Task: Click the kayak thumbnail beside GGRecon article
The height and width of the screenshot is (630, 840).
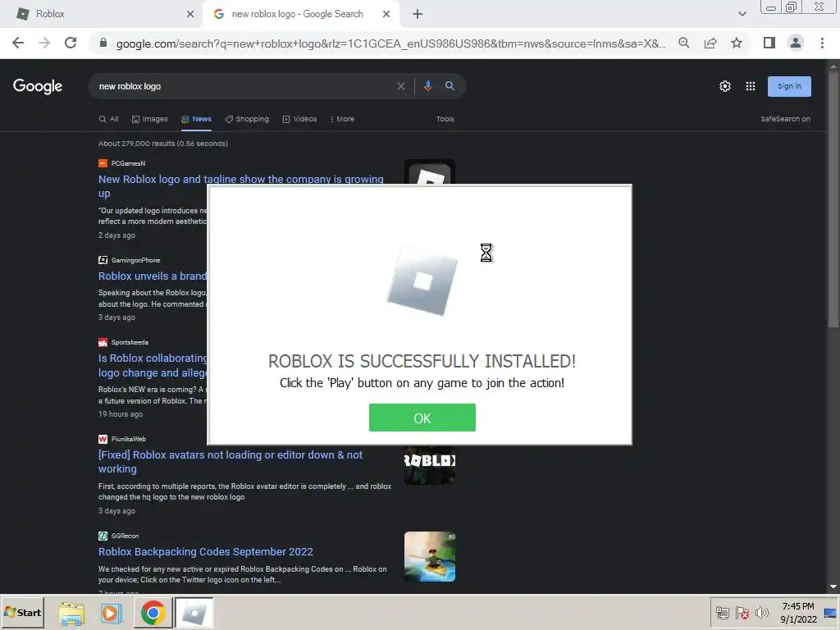Action: tap(430, 556)
